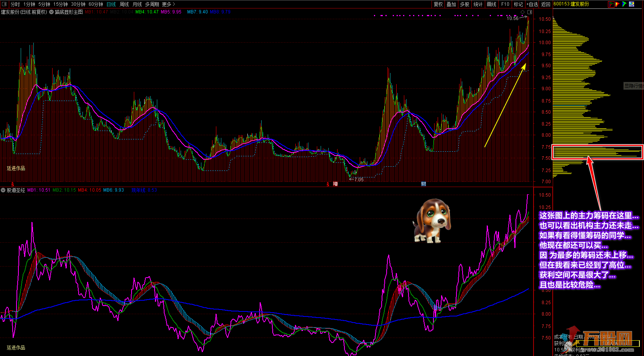644x356 pixels.
Task: Click the 10.56 high price label
Action: pyautogui.click(x=512, y=18)
